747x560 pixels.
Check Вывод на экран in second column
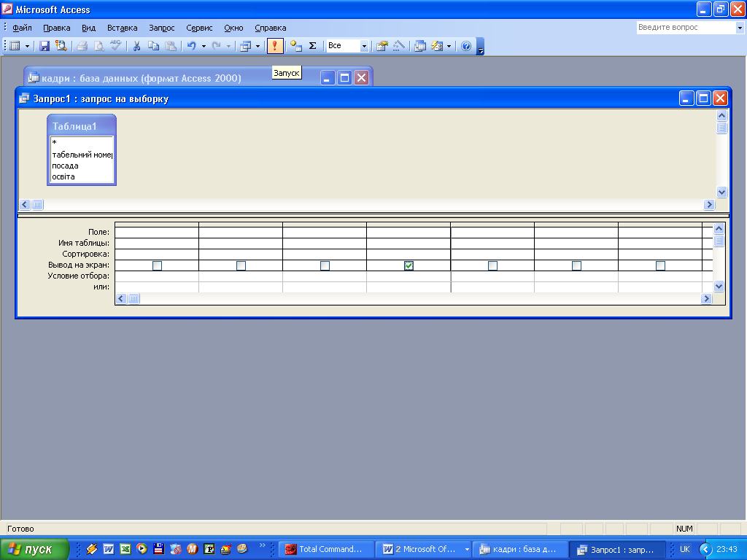241,265
